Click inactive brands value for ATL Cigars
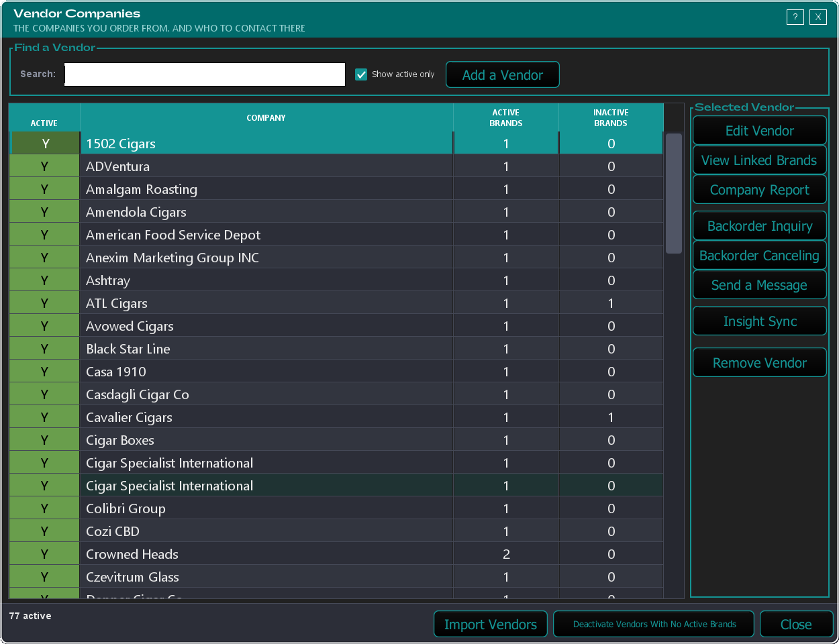Screen dimensions: 839x644 [611, 303]
